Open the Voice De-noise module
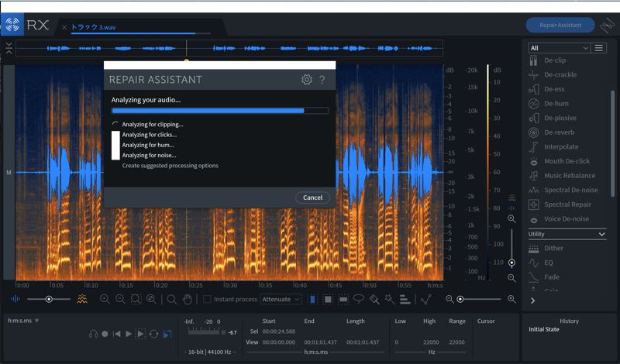 point(559,219)
